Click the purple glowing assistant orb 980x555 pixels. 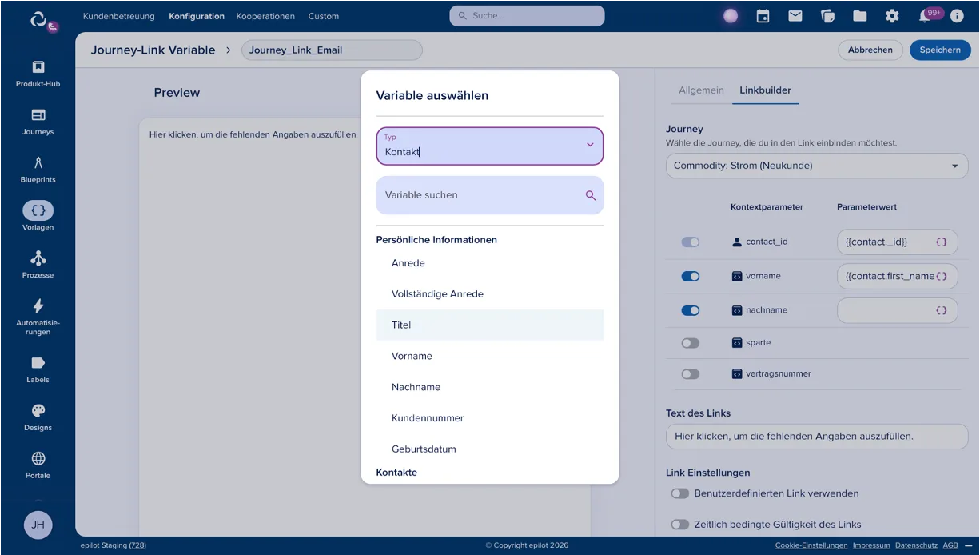click(x=731, y=16)
